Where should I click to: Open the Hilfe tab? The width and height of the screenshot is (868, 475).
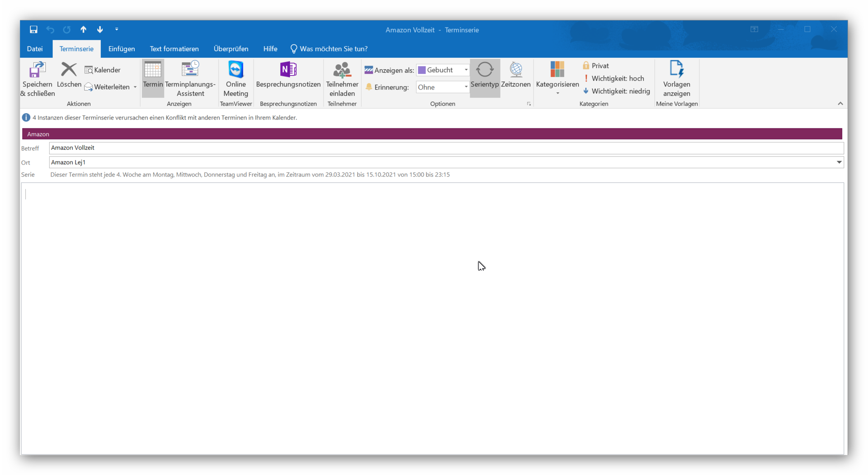pyautogui.click(x=270, y=49)
